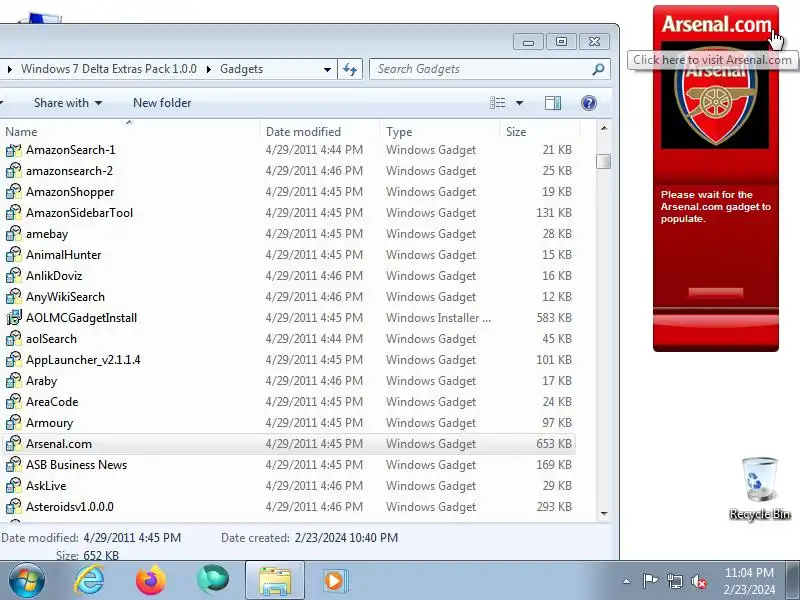This screenshot has height=600, width=800.
Task: Click the amazonsearch-2 gadget file icon
Action: pos(14,171)
